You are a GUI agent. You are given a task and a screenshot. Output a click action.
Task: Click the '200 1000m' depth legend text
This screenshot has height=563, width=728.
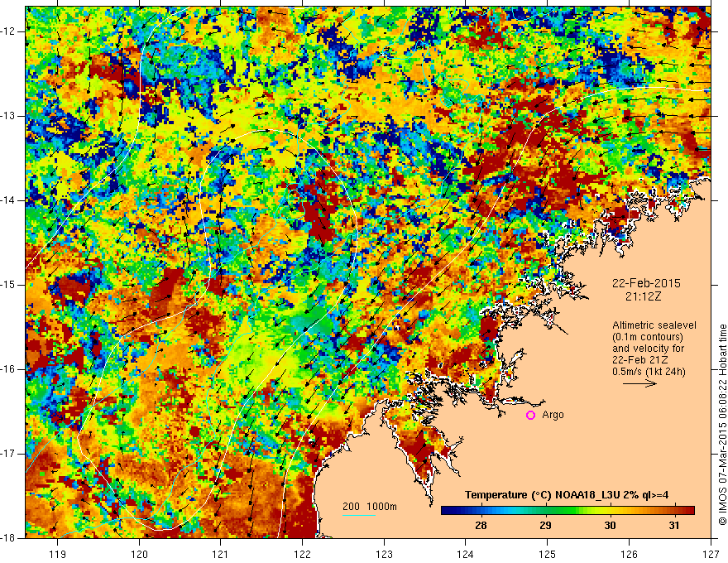point(370,507)
